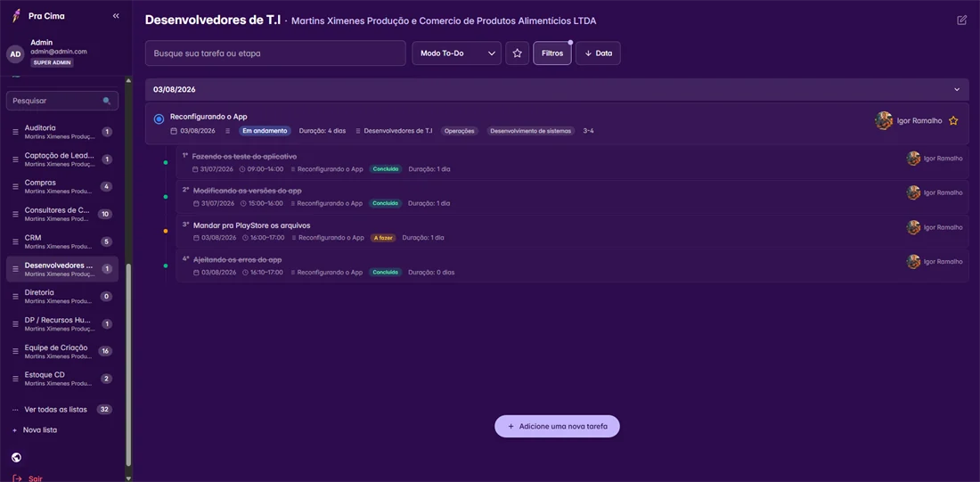Click the Estoque CD count badge 2
Image resolution: width=980 pixels, height=482 pixels.
(x=106, y=379)
